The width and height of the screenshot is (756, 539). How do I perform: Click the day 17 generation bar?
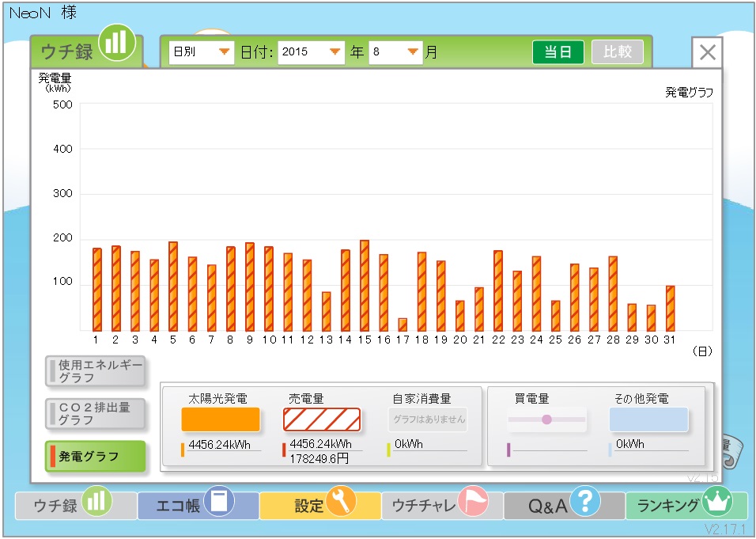pos(403,325)
